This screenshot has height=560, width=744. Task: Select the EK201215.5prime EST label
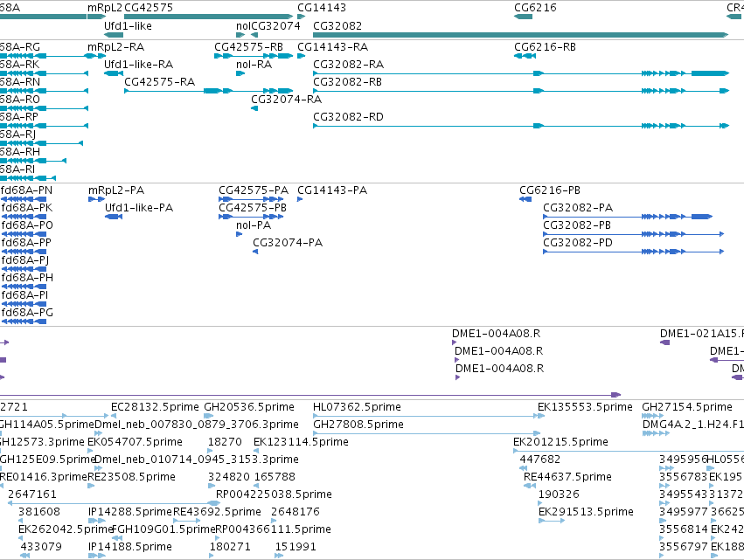coord(561,442)
